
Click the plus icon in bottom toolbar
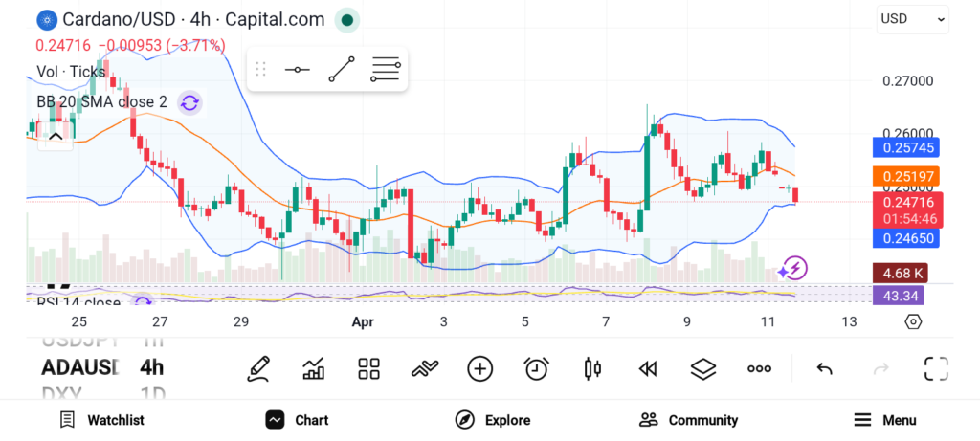pos(479,368)
